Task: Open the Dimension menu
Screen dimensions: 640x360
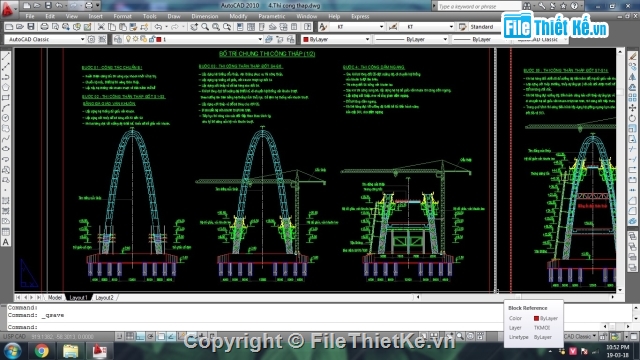Action: click(x=204, y=16)
